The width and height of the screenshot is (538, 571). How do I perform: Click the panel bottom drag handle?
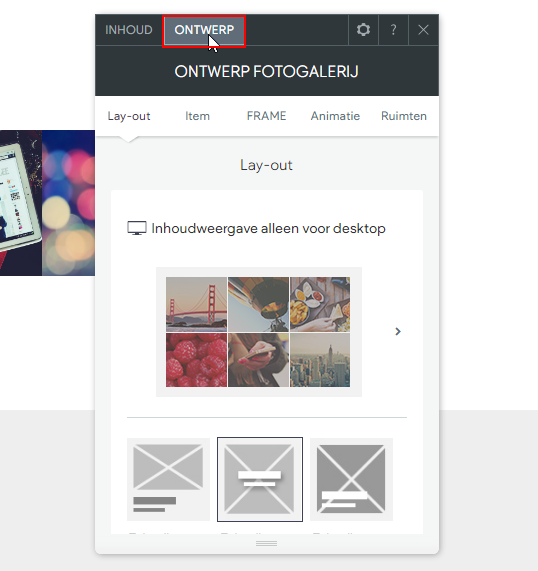pyautogui.click(x=267, y=543)
